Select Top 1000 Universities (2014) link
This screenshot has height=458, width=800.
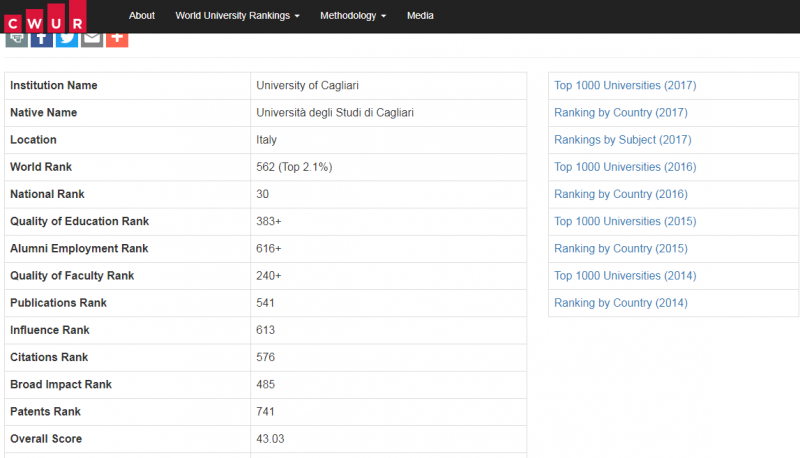point(625,275)
